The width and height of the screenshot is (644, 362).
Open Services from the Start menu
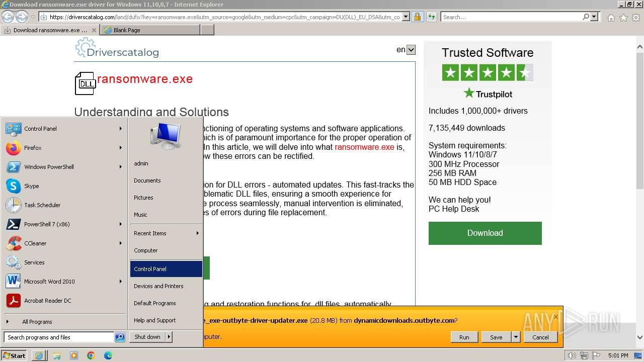click(x=63, y=262)
